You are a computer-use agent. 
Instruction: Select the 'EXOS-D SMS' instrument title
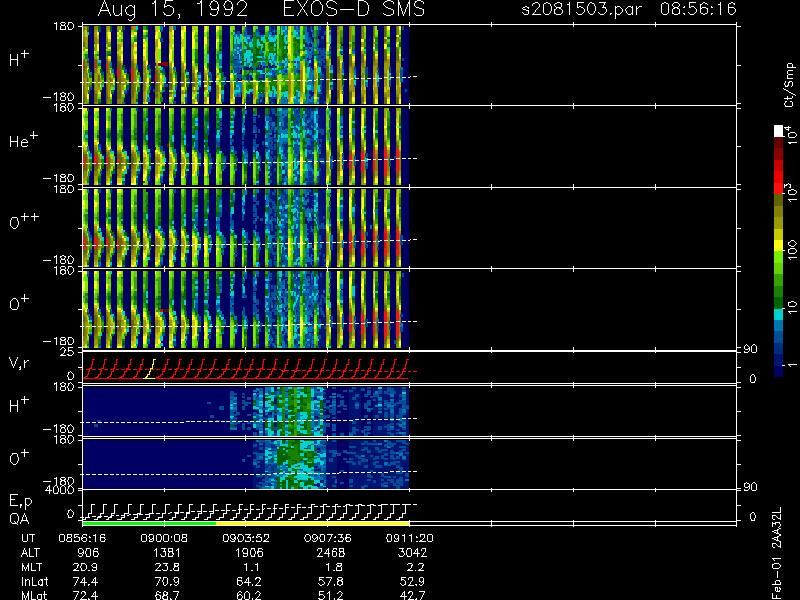pyautogui.click(x=354, y=9)
